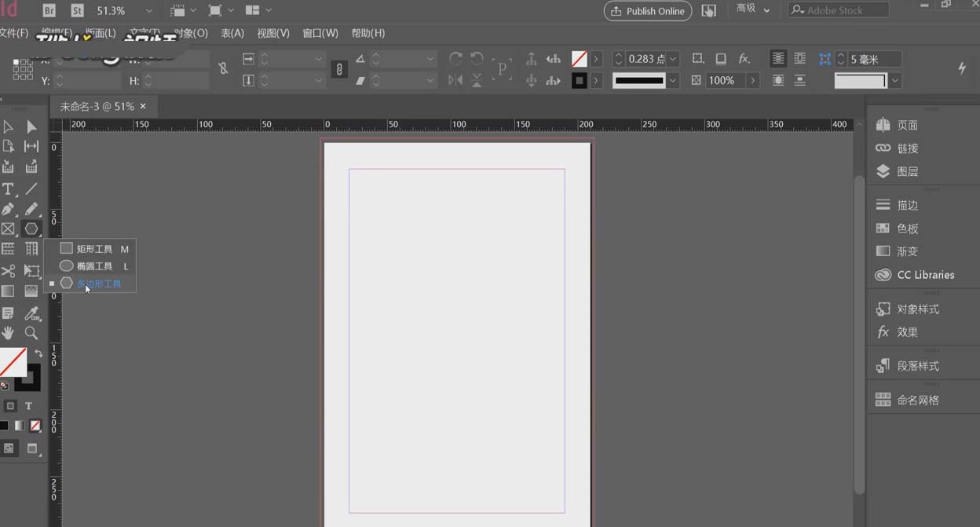Open the stroke style dropdown

click(673, 80)
